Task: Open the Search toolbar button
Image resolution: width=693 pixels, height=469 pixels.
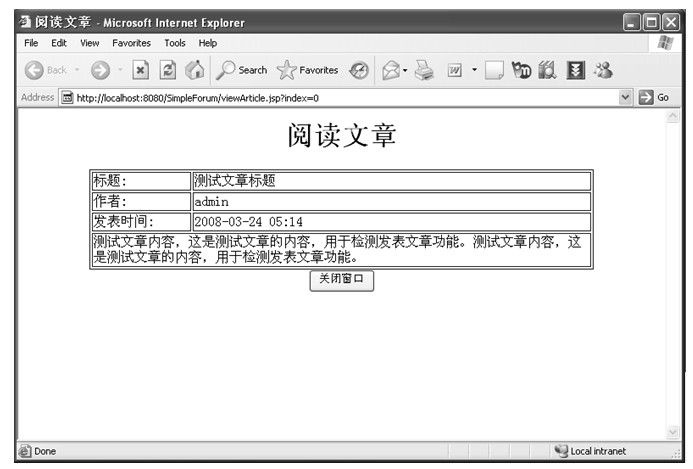Action: (242, 70)
